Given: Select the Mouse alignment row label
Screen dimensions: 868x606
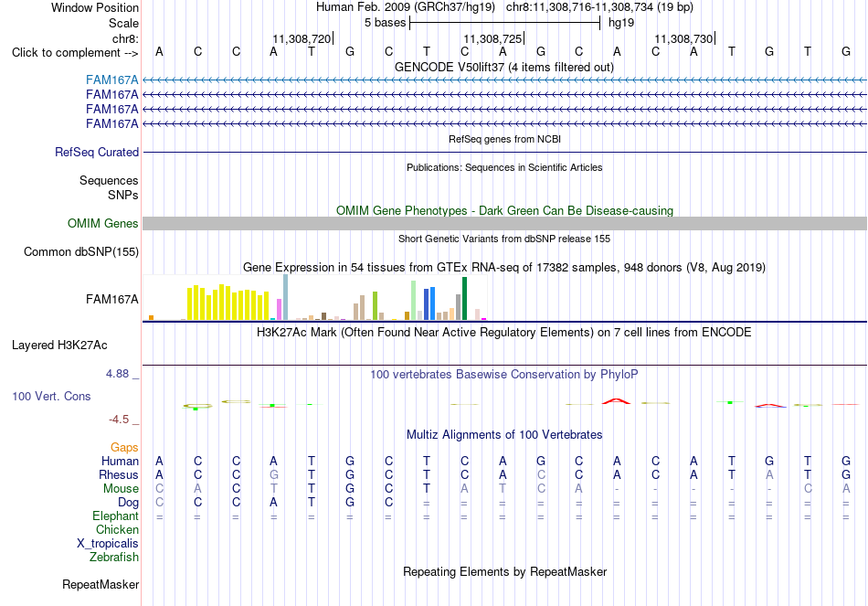Looking at the screenshot, I should pyautogui.click(x=121, y=489).
